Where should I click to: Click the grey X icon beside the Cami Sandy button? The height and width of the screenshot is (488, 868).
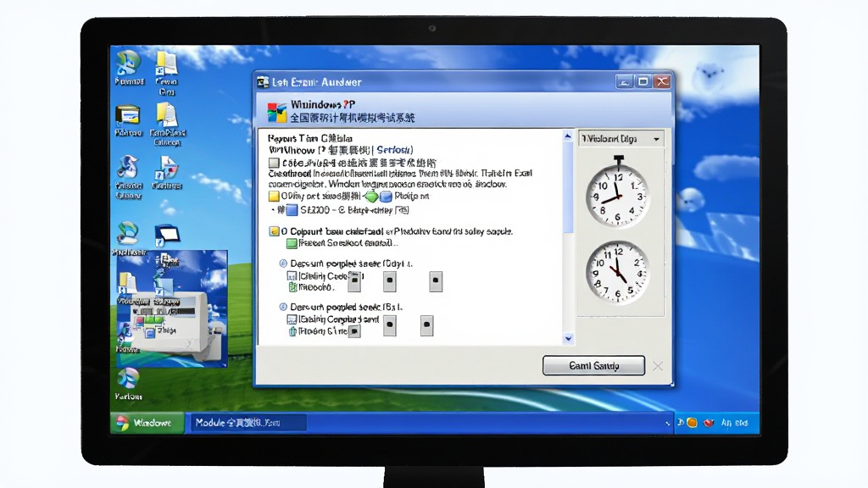point(658,366)
